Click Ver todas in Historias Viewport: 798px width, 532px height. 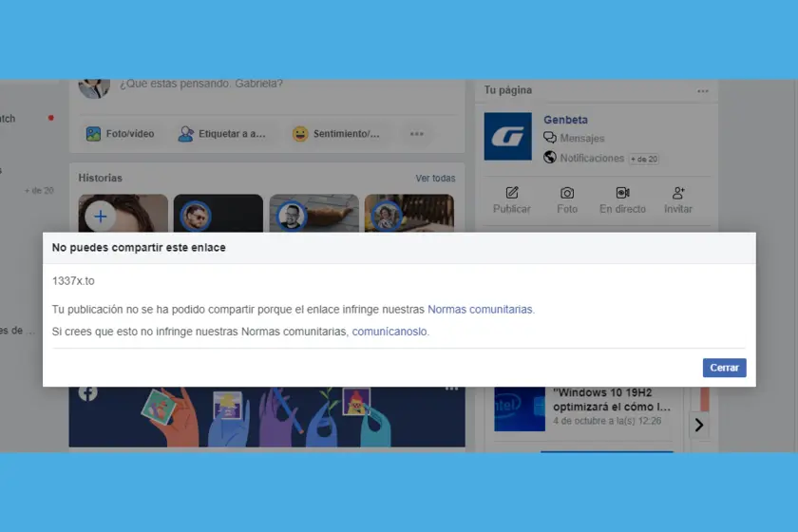[x=435, y=179]
